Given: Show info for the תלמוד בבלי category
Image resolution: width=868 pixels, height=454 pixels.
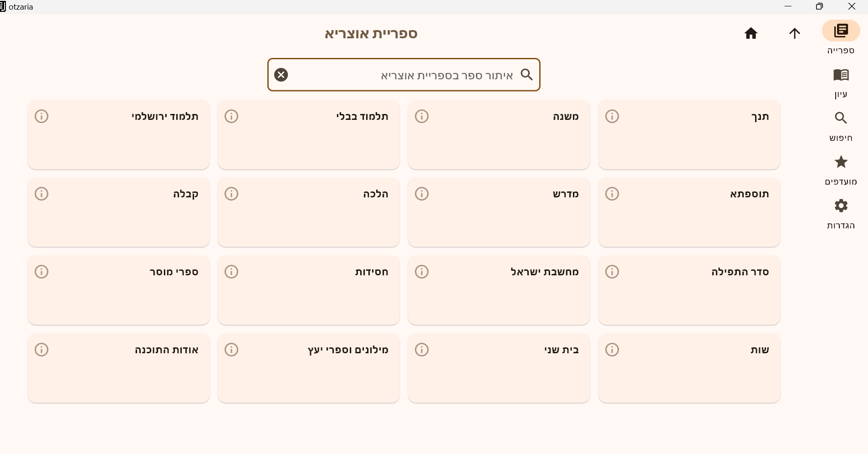Looking at the screenshot, I should pos(231,116).
